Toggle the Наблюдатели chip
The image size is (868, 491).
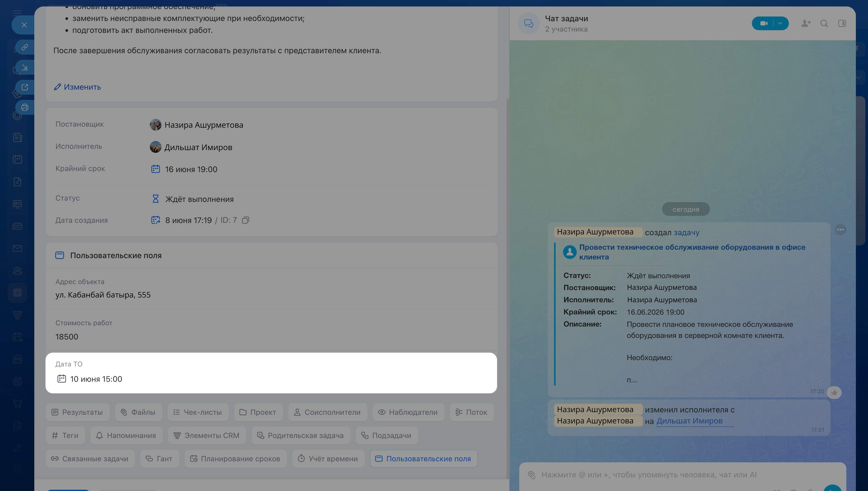pos(408,412)
